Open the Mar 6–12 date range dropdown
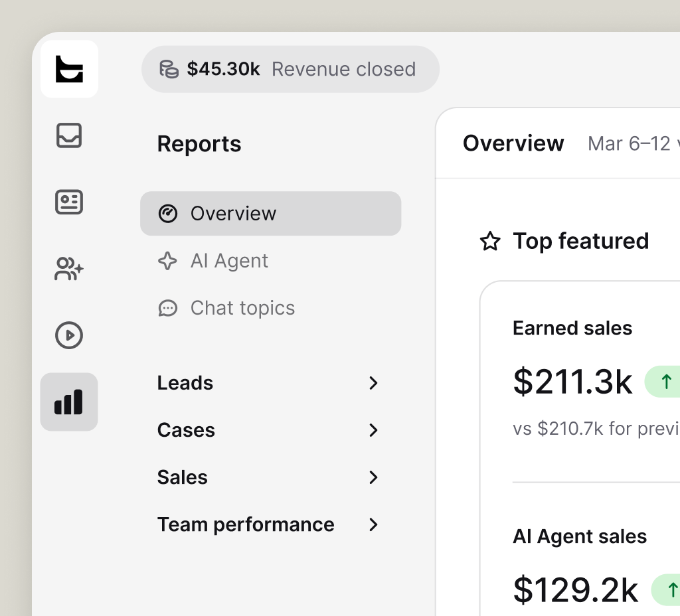The image size is (680, 616). point(634,143)
